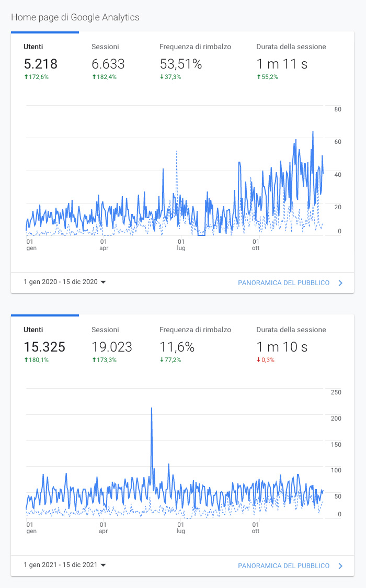Click the 80 y-axis label in 2020 chart
The image size is (366, 588).
tap(338, 109)
